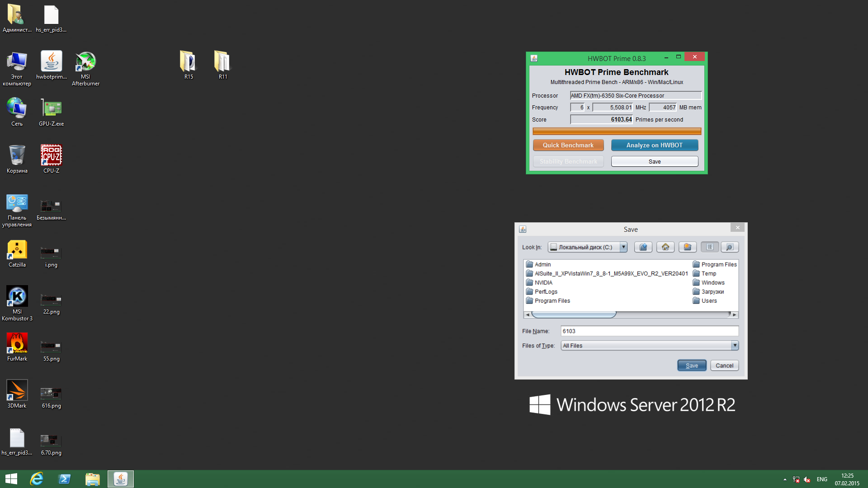Click Analyze on HWBOT button
868x488 pixels.
click(655, 145)
